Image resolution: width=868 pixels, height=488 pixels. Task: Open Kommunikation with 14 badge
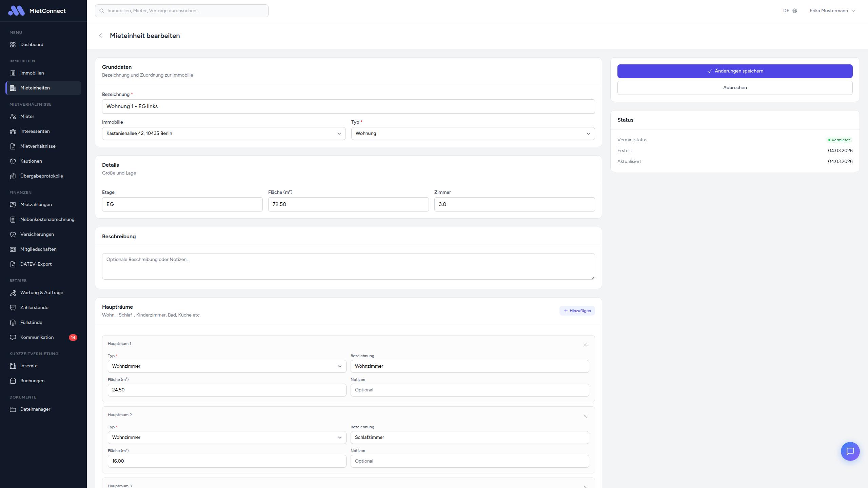tap(37, 338)
